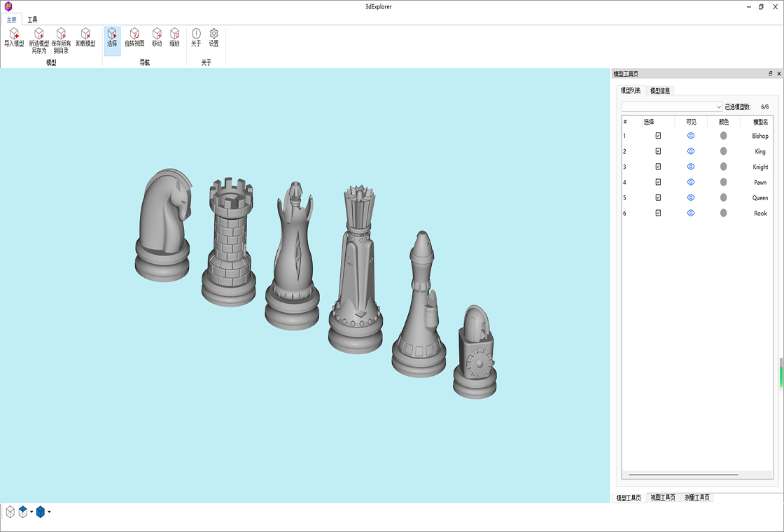This screenshot has width=784, height=532.
Task: Expand the dropdown arrow beside blue cube icon
Action: 49,512
